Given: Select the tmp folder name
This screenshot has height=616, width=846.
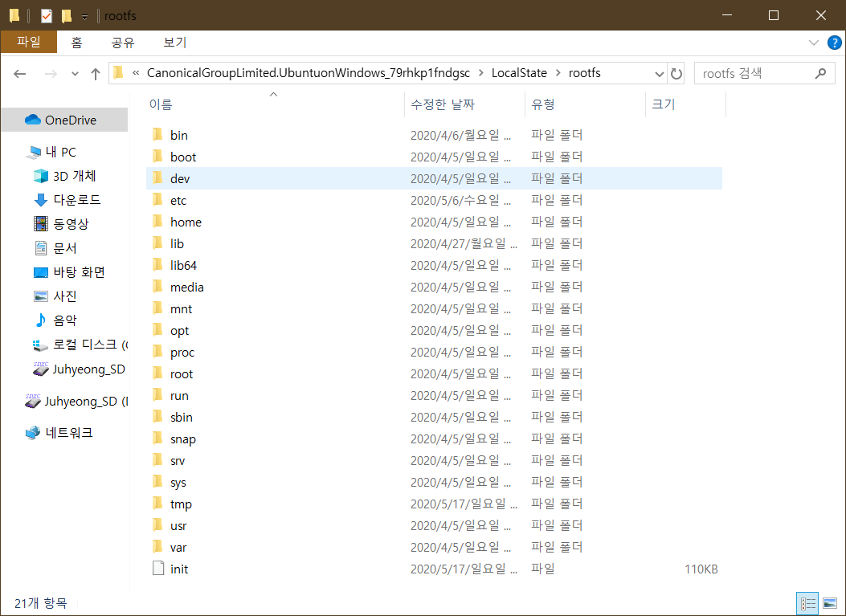Looking at the screenshot, I should click(181, 504).
